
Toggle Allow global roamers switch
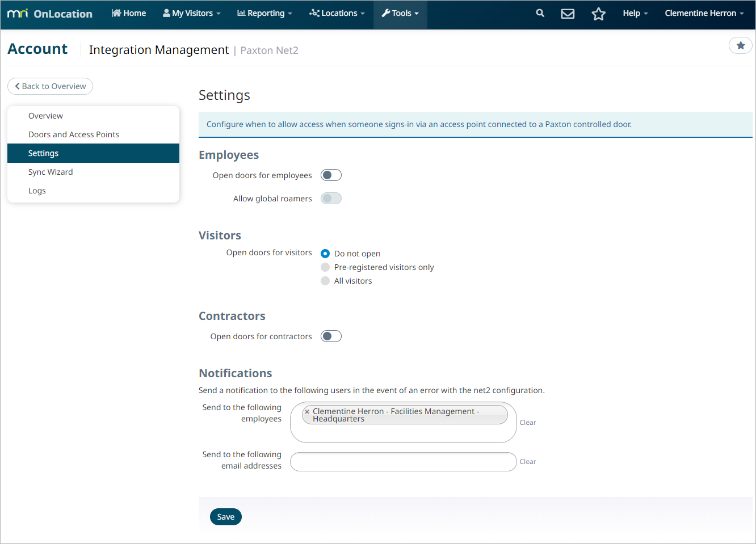tap(331, 199)
